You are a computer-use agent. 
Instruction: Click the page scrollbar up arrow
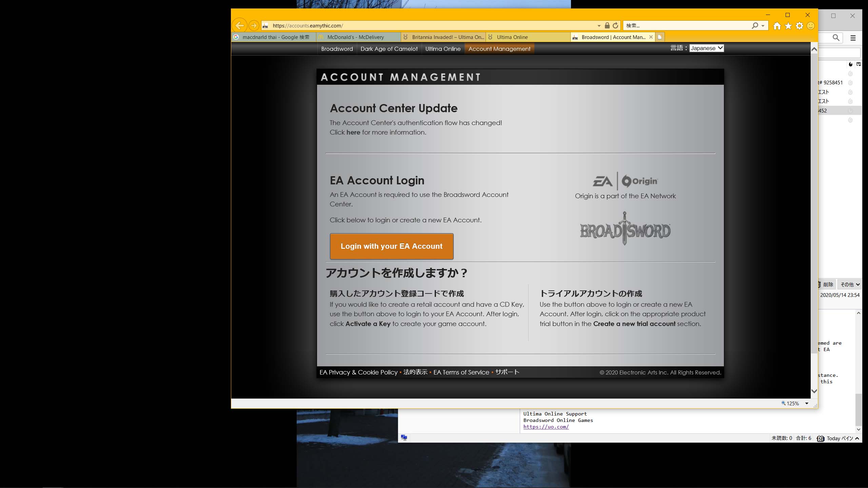[x=814, y=49]
